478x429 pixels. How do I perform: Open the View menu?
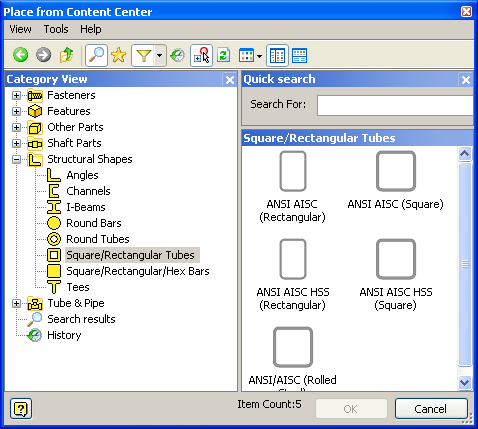click(x=20, y=29)
